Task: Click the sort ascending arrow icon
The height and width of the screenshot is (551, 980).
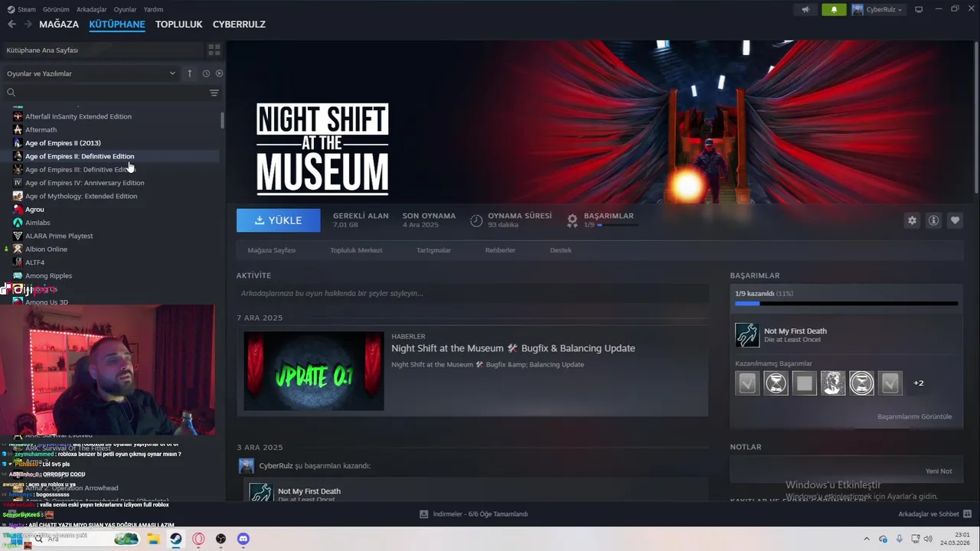Action: coord(190,73)
